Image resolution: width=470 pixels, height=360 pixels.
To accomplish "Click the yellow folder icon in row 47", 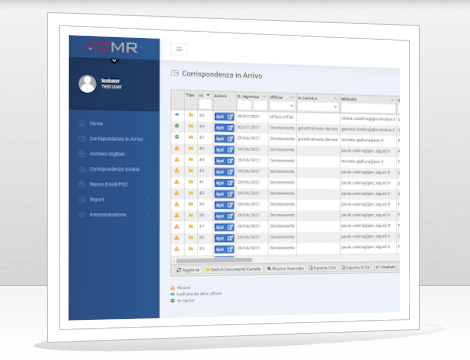I will (x=191, y=137).
